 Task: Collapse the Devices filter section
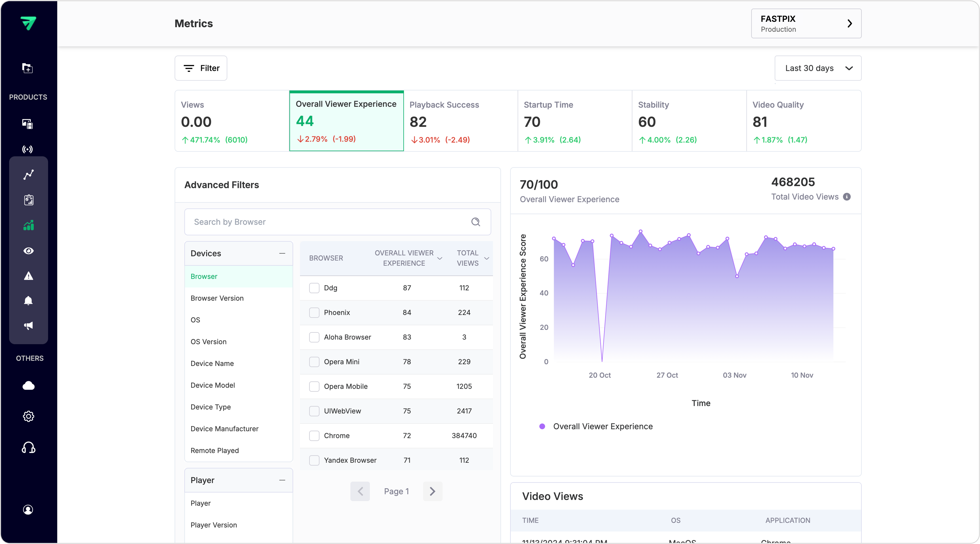click(282, 253)
